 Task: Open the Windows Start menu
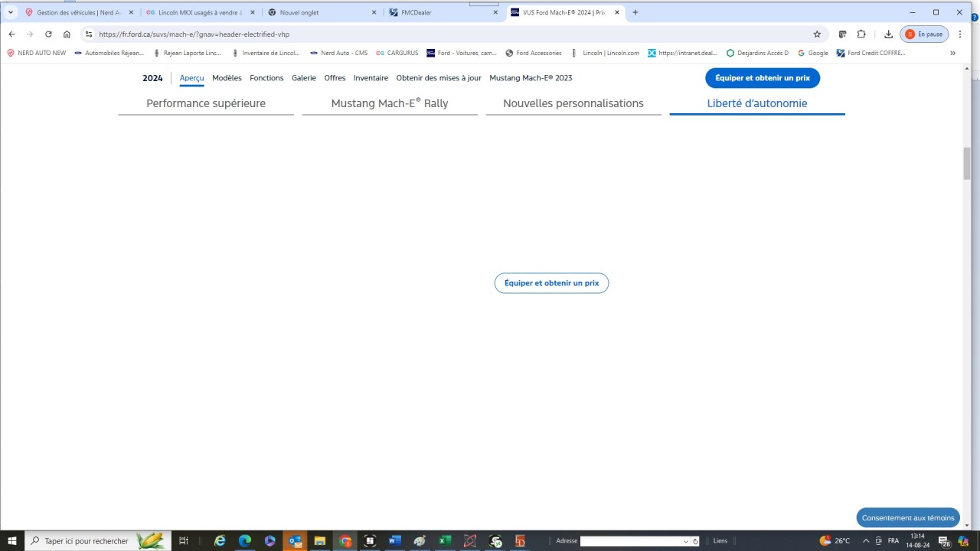click(x=12, y=541)
